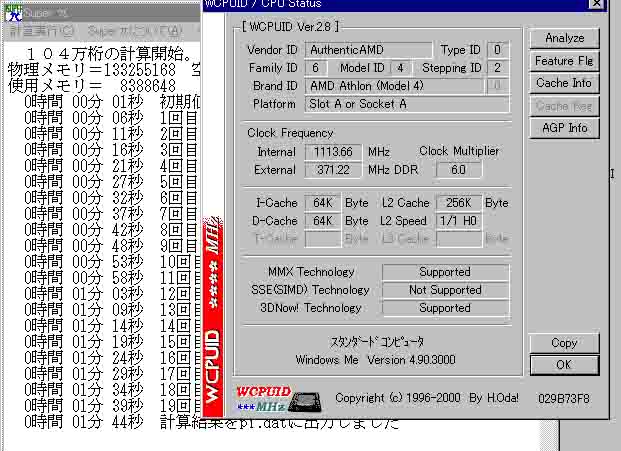Click the WCPUID MHz logo icon

tap(278, 399)
